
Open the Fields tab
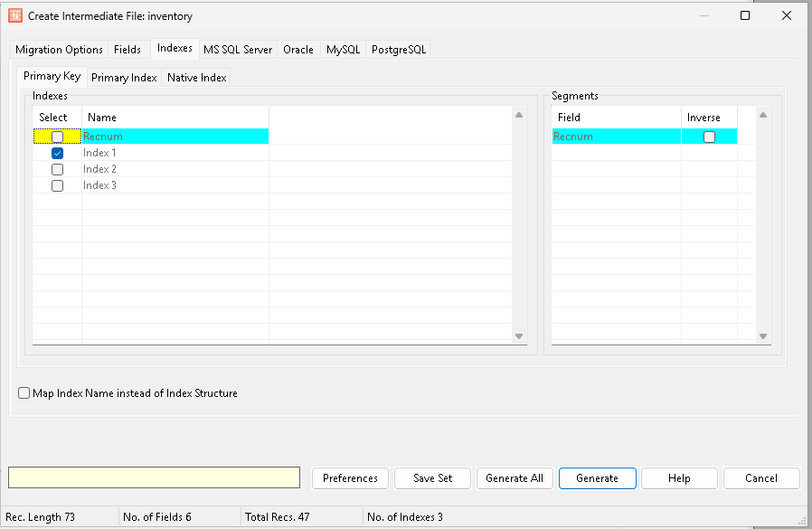click(x=127, y=50)
